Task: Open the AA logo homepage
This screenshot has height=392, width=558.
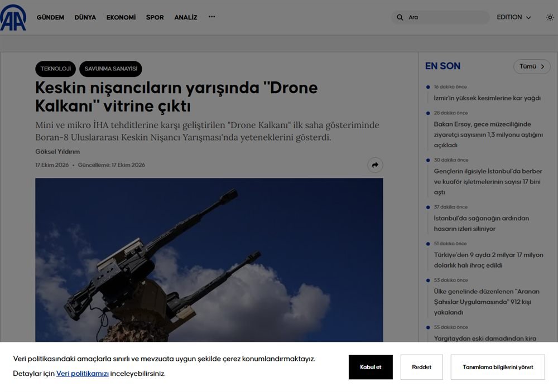Action: [13, 17]
